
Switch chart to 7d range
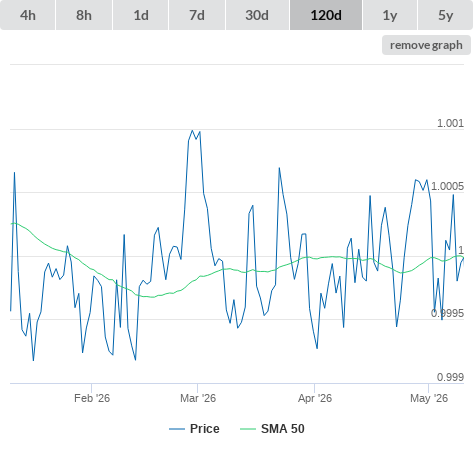coord(197,15)
